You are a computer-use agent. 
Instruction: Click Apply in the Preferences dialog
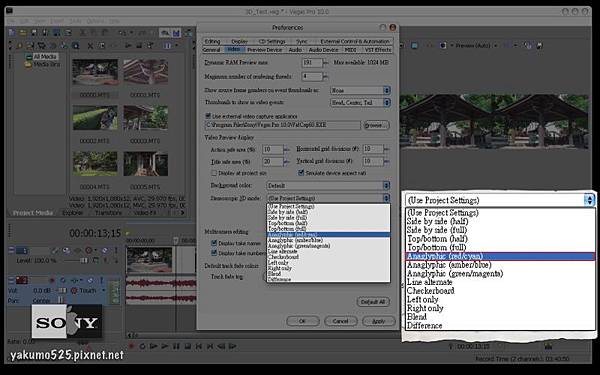(378, 321)
